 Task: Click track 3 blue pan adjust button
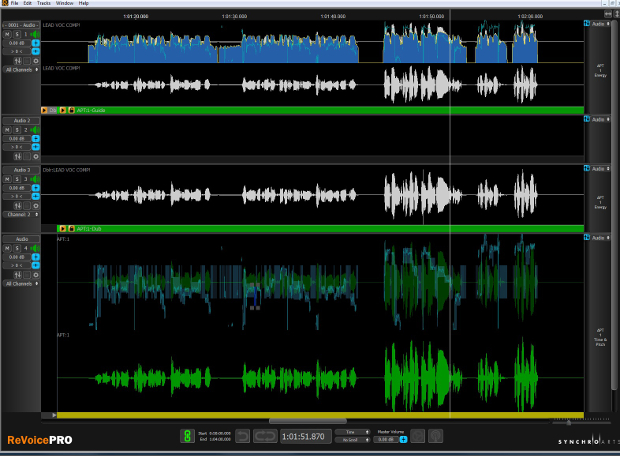36,197
